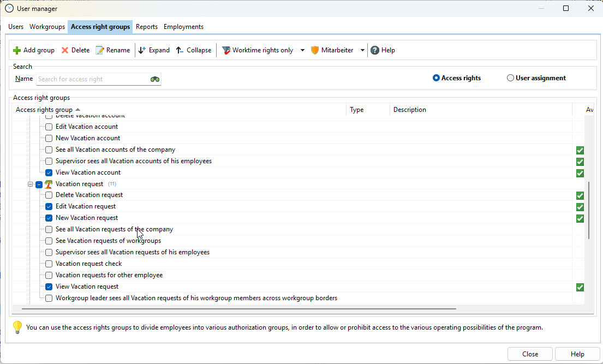Open the Employments tab
603x364 pixels.
[x=183, y=27]
